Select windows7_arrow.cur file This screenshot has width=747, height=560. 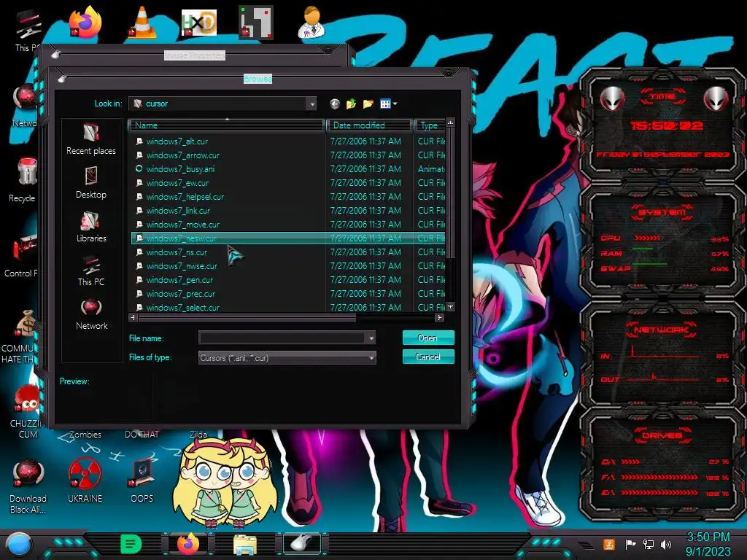click(182, 155)
